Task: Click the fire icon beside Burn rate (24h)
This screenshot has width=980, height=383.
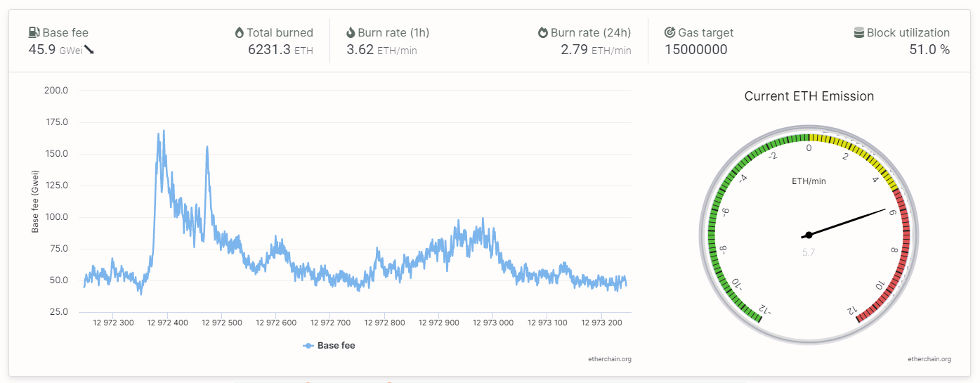Action: 543,32
